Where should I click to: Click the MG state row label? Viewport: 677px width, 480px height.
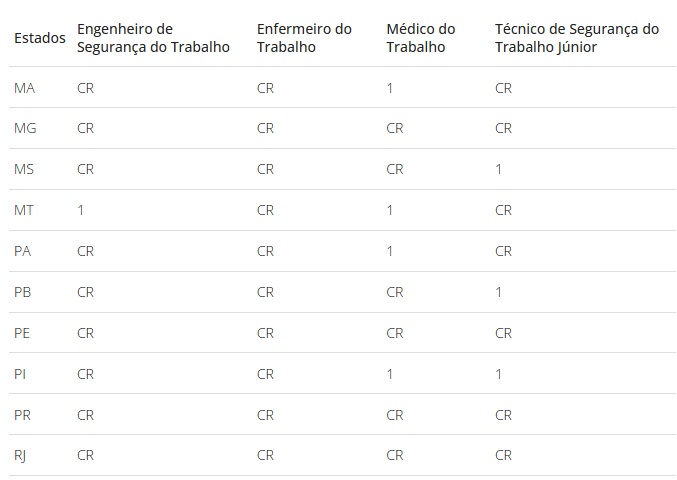[x=25, y=128]
